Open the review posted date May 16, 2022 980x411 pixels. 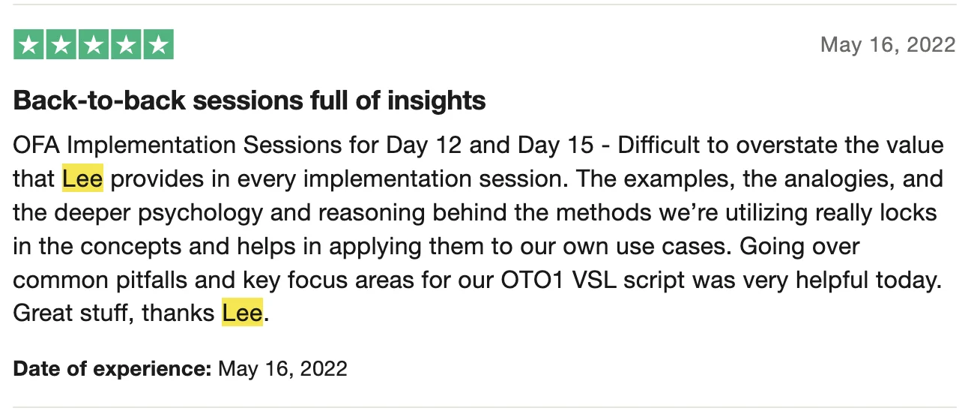[x=888, y=45]
